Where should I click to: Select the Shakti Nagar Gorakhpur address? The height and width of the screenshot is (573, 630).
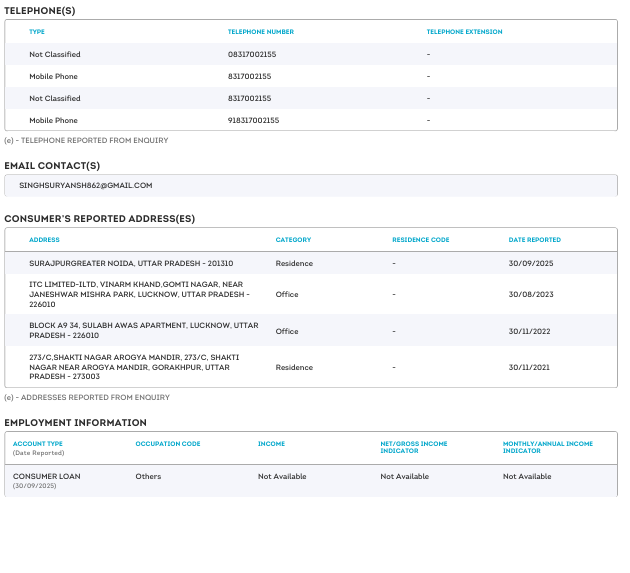133,366
